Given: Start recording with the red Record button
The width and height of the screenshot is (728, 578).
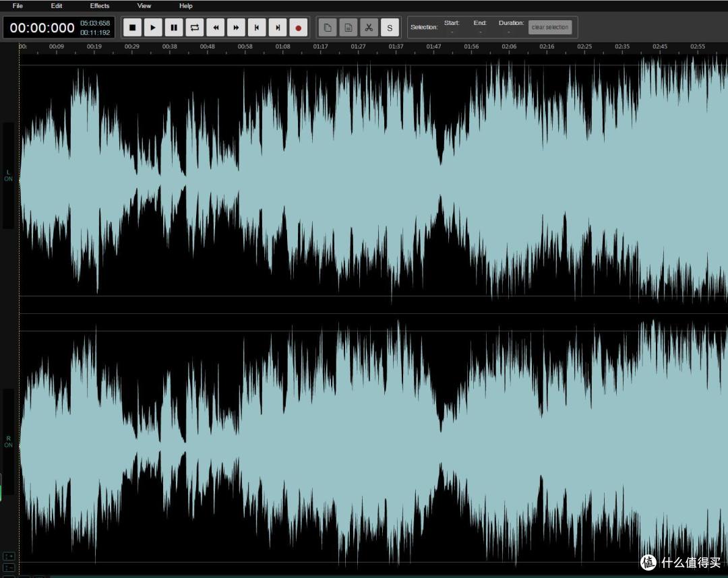Looking at the screenshot, I should click(x=299, y=28).
